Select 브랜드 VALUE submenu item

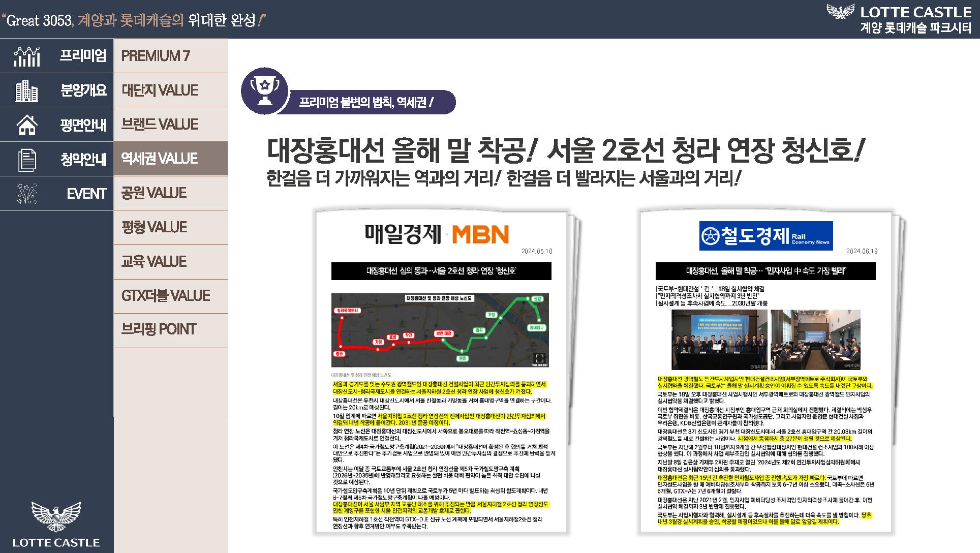(171, 125)
